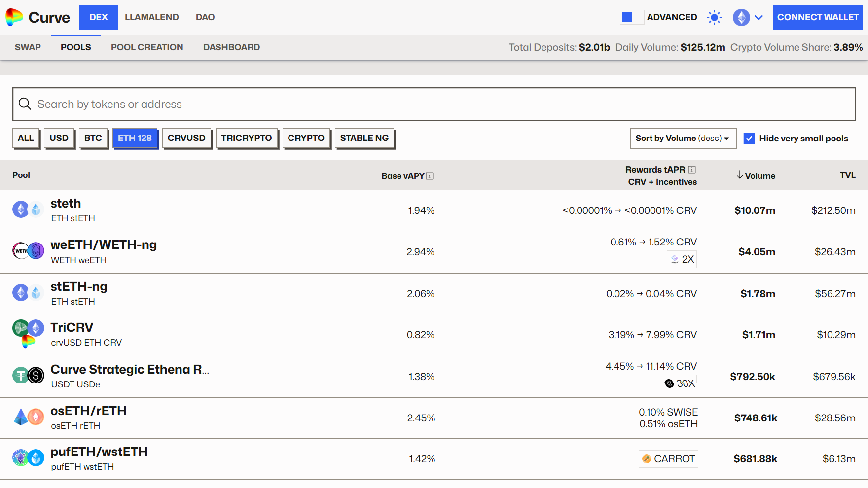This screenshot has height=488, width=868.
Task: Click pufETH/wstETH pool token icons
Action: point(28,458)
